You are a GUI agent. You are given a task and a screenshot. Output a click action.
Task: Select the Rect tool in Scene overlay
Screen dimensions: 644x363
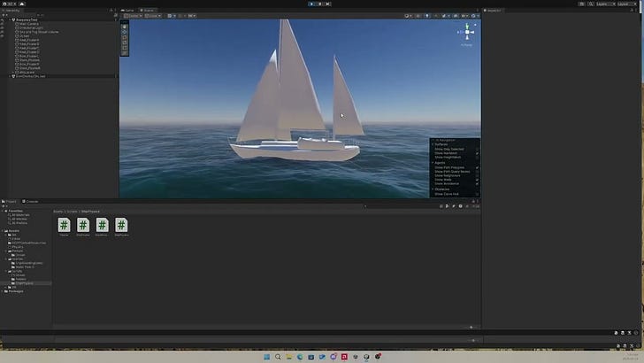(x=125, y=48)
